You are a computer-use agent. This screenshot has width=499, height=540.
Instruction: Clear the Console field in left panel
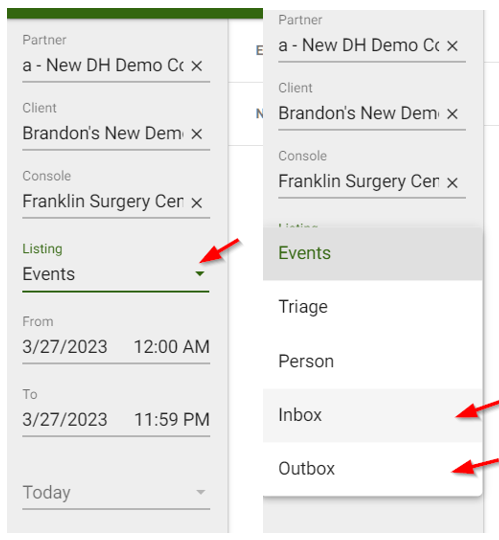pos(197,202)
